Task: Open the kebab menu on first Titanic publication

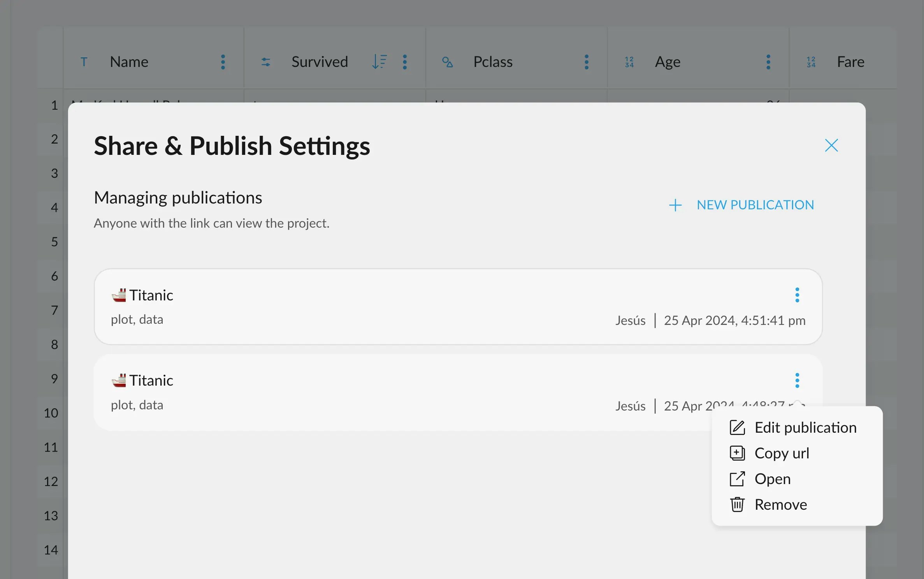Action: point(798,296)
